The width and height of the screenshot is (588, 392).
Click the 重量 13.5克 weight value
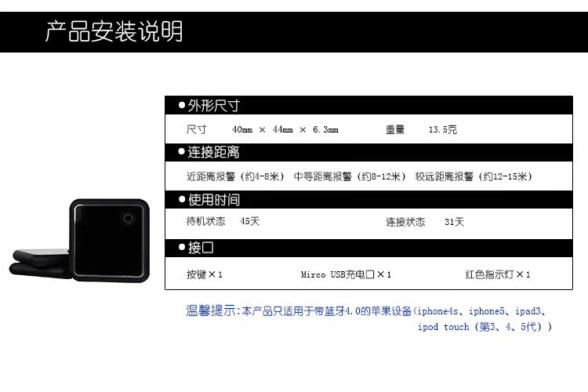(420, 129)
